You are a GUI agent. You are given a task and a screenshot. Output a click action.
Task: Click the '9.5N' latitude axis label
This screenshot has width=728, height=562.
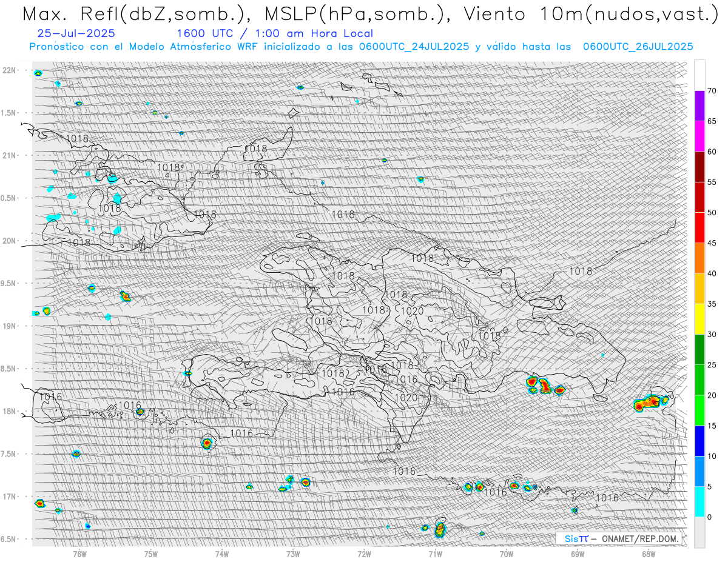[9, 283]
